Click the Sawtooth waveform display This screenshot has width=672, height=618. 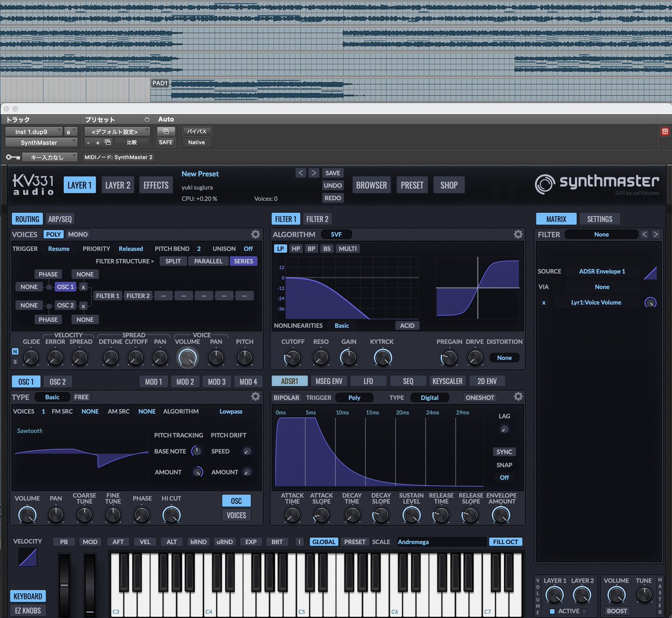pyautogui.click(x=81, y=455)
